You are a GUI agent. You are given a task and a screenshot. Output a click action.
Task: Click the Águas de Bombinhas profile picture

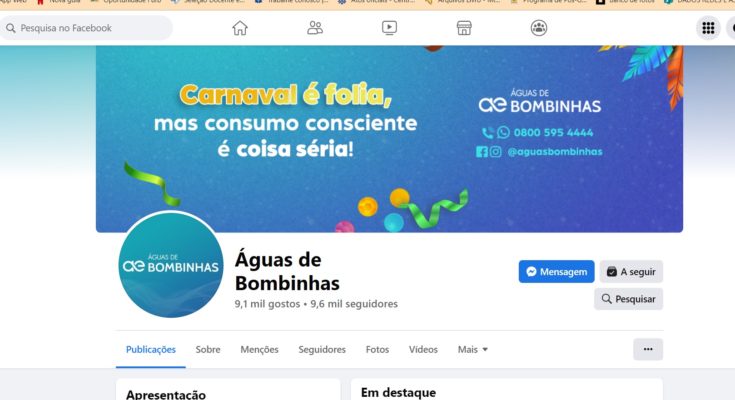(x=171, y=265)
